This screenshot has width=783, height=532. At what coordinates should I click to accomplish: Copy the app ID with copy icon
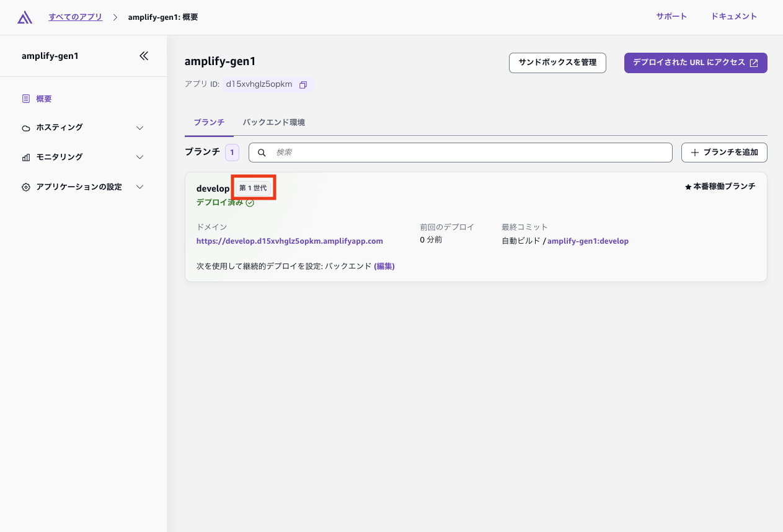pyautogui.click(x=303, y=85)
